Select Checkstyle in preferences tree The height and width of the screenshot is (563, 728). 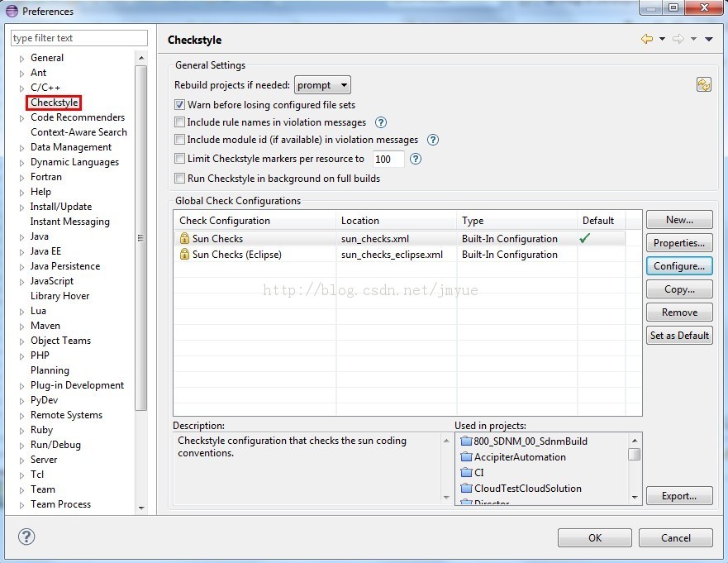coord(54,103)
